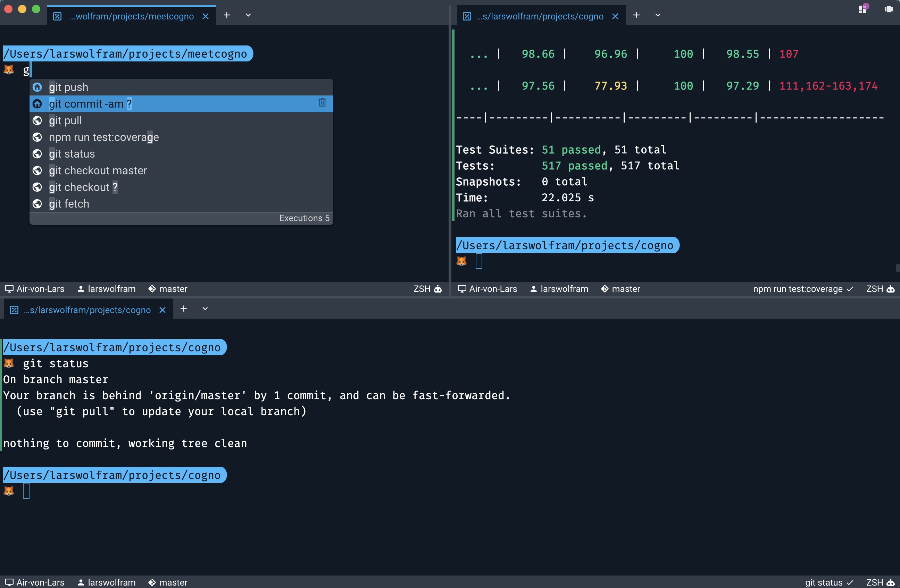Click the top-right panel layout icon
900x588 pixels.
coord(889,9)
